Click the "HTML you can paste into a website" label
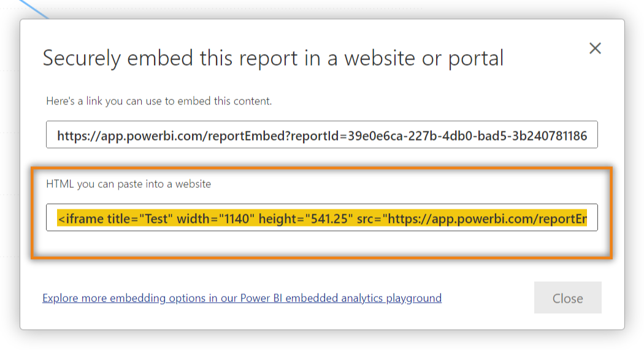 tap(129, 184)
